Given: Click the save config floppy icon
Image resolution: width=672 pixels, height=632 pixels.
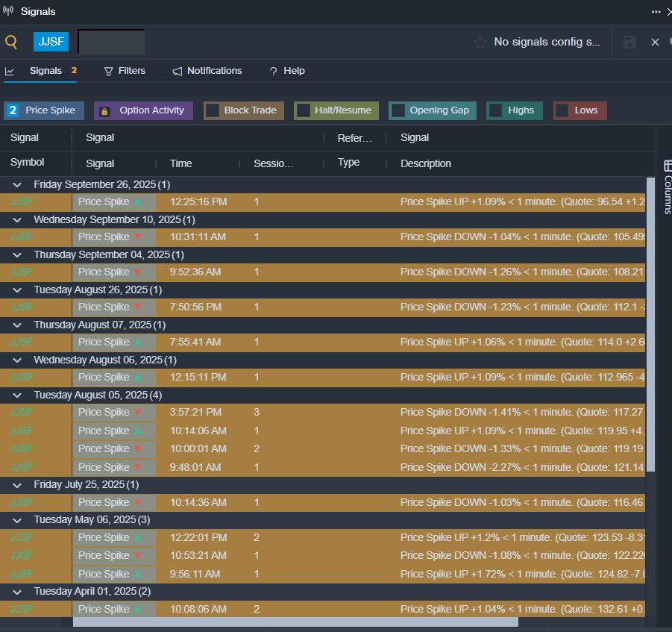Looking at the screenshot, I should (629, 42).
